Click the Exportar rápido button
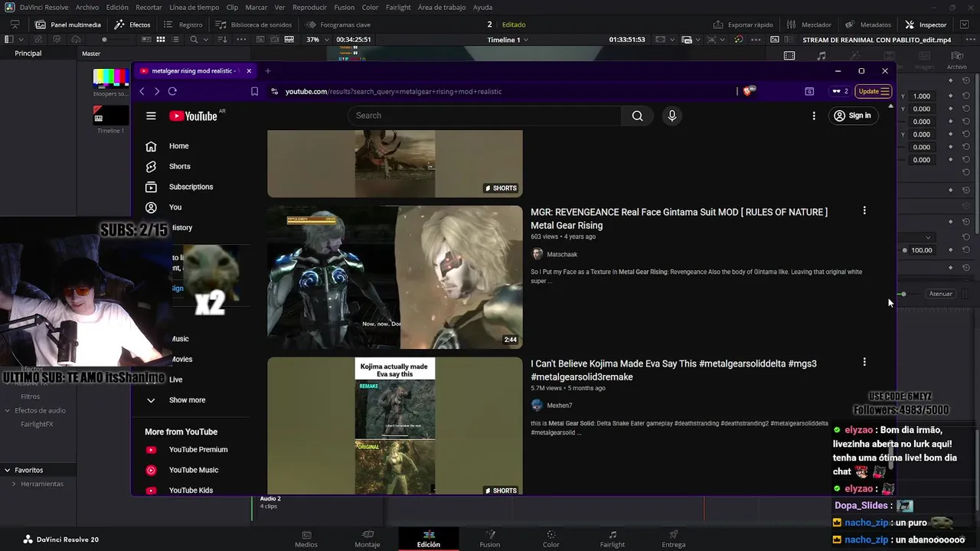The image size is (980, 551). click(x=743, y=24)
